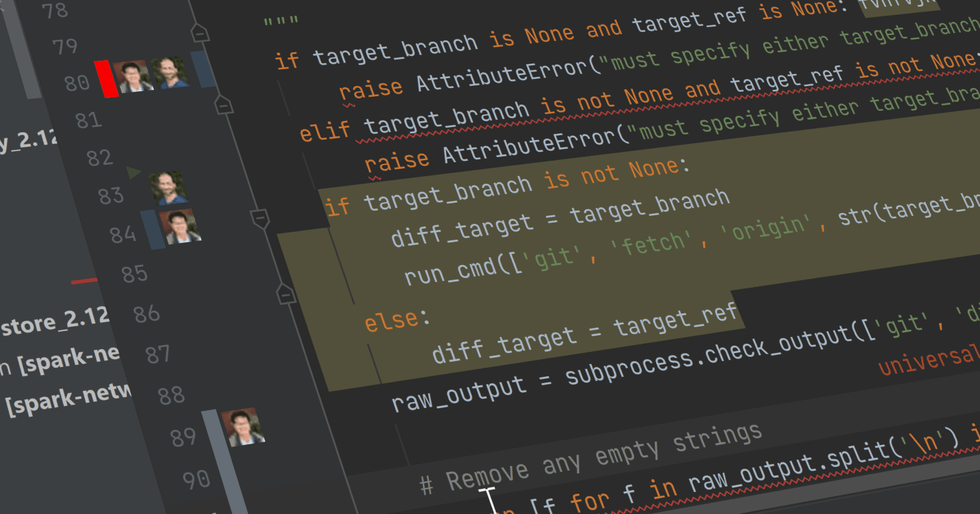Collapse the if block fold marker near line 84

click(260, 218)
